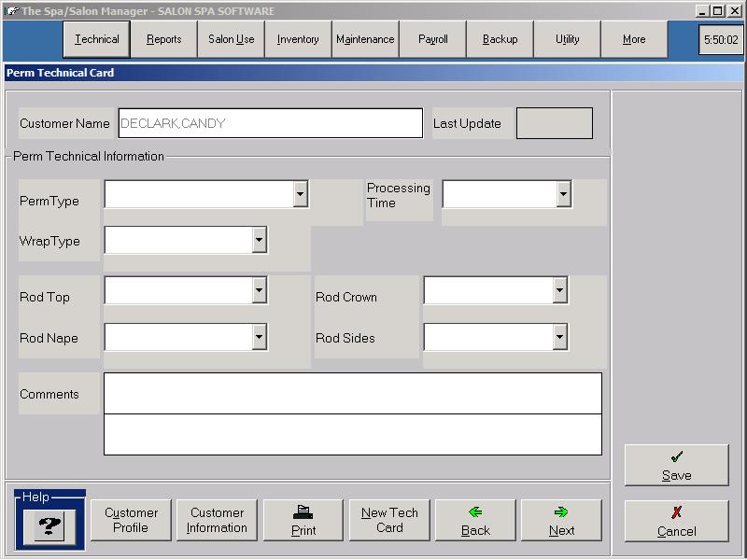Save the card with the green checkmark
Image resolution: width=747 pixels, height=560 pixels.
point(676,466)
